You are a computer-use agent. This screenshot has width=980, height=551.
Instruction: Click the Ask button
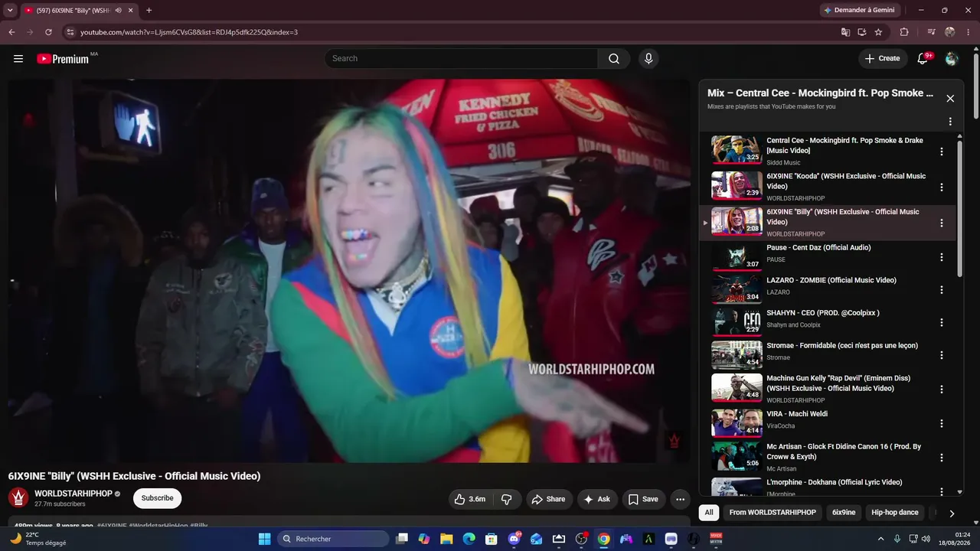(597, 499)
